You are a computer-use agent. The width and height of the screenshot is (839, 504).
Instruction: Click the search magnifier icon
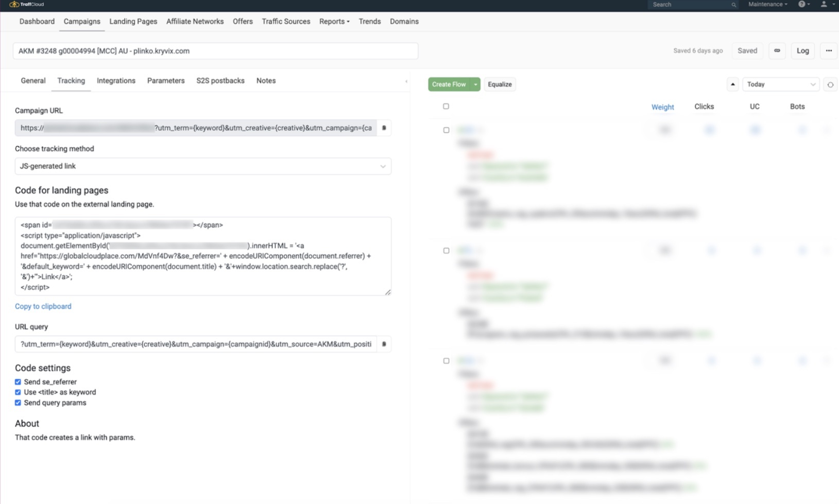click(x=733, y=5)
